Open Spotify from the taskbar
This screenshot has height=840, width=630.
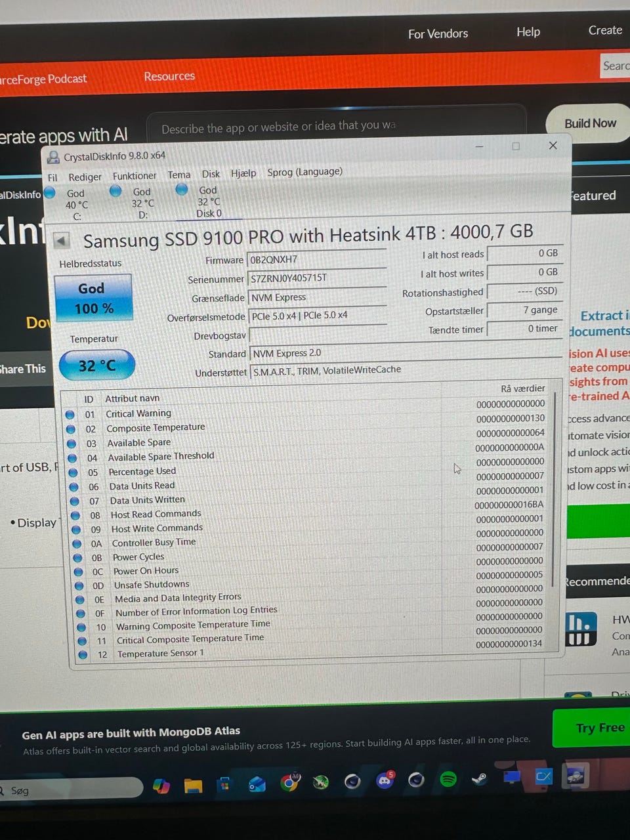448,780
